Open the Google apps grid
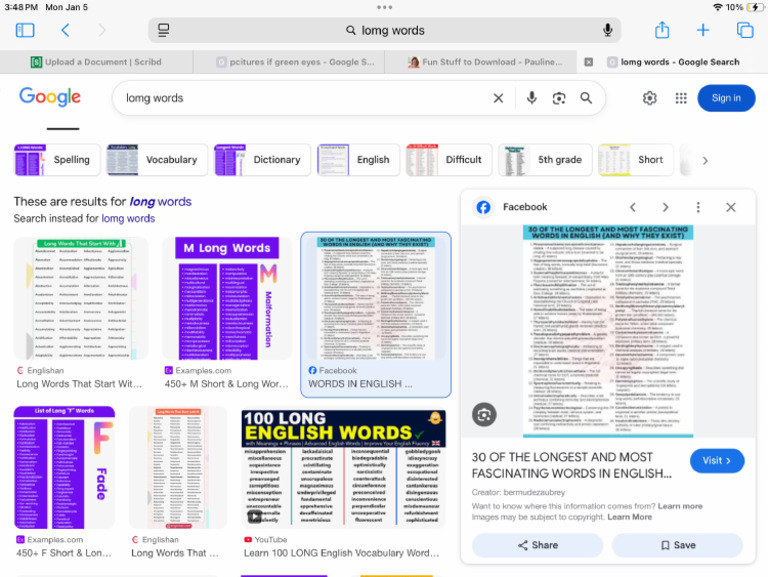Image resolution: width=768 pixels, height=577 pixels. [x=681, y=98]
